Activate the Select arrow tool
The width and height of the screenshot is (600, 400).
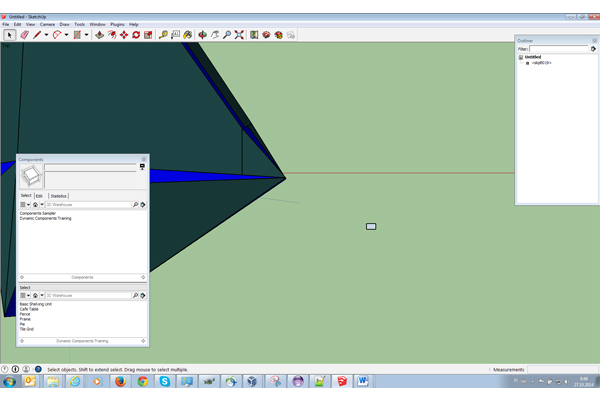point(10,35)
